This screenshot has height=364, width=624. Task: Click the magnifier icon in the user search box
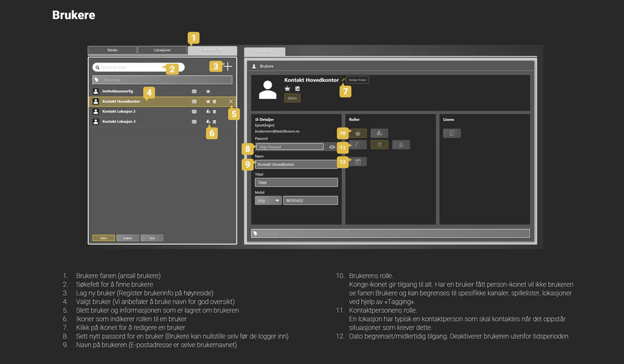(97, 67)
